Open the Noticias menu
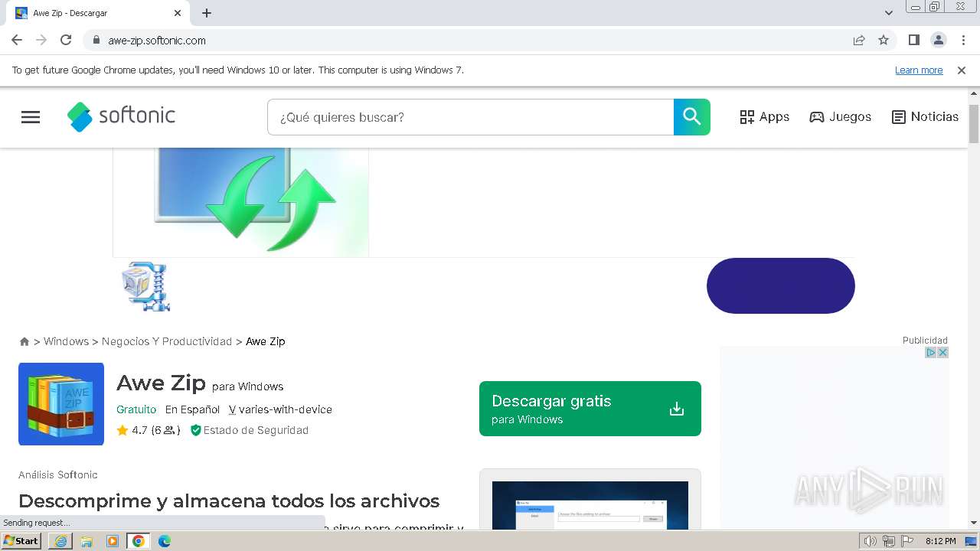The image size is (980, 551). pos(925,117)
